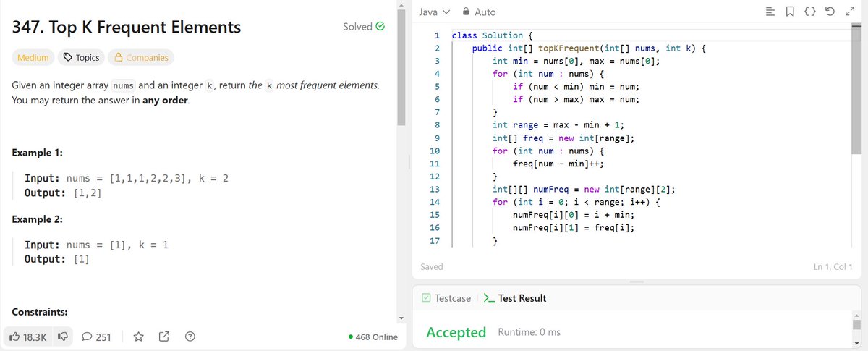868x351 pixels.
Task: Click the code editor vertical scrollbar thumb
Action: [856, 90]
